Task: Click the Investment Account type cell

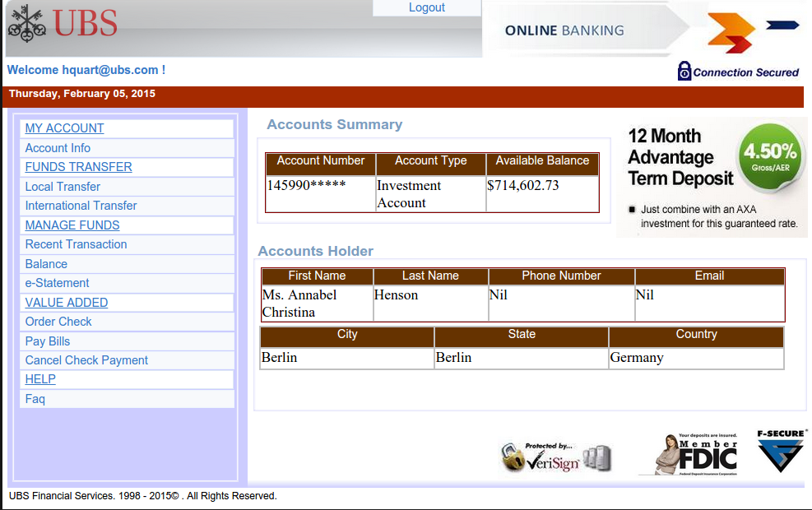Action: (x=431, y=194)
